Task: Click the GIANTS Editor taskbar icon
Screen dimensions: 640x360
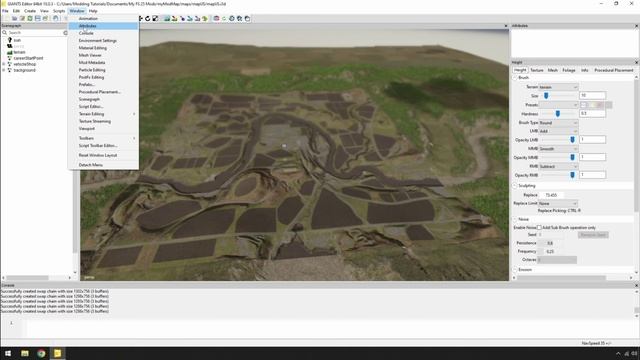Action: coord(58,353)
